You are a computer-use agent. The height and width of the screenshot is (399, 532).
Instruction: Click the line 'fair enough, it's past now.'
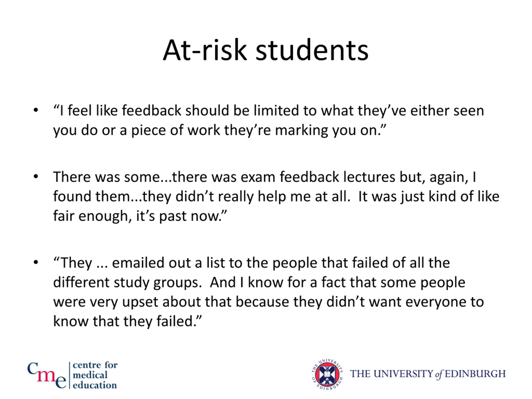pyautogui.click(x=140, y=216)
